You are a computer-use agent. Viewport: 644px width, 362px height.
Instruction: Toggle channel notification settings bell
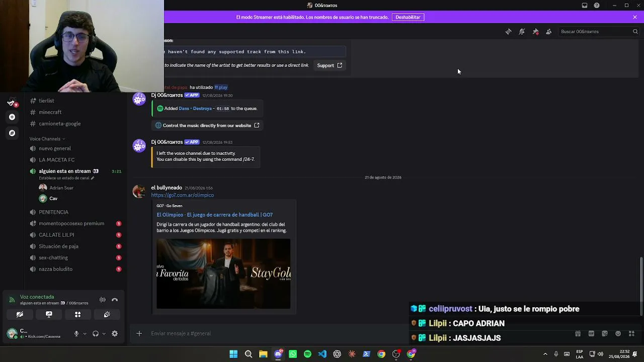tap(522, 32)
